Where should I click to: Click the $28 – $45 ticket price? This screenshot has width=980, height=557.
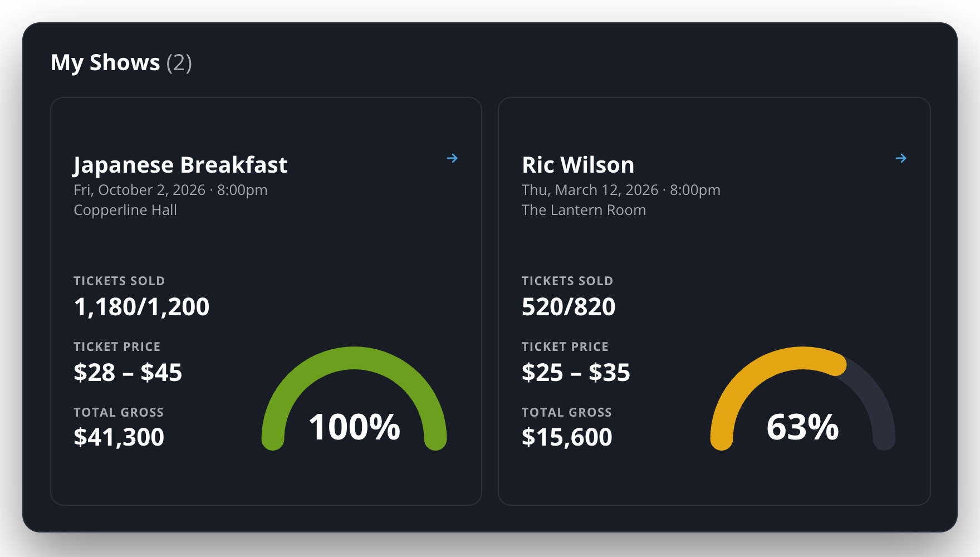[128, 372]
